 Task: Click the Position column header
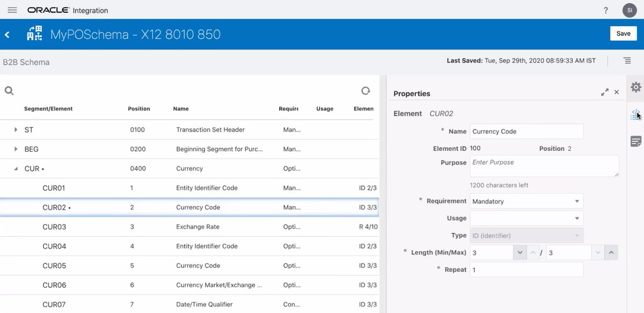tap(139, 108)
